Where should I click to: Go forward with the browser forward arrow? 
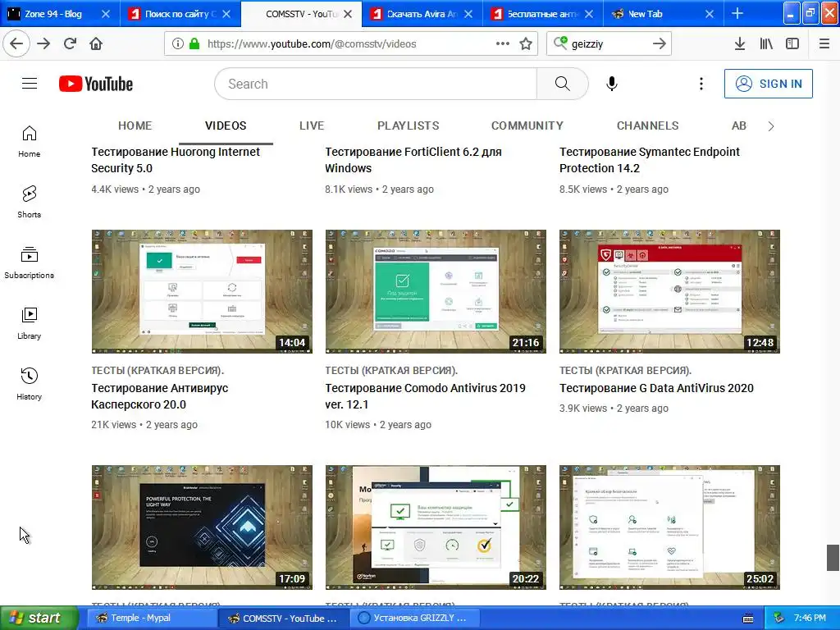point(43,43)
